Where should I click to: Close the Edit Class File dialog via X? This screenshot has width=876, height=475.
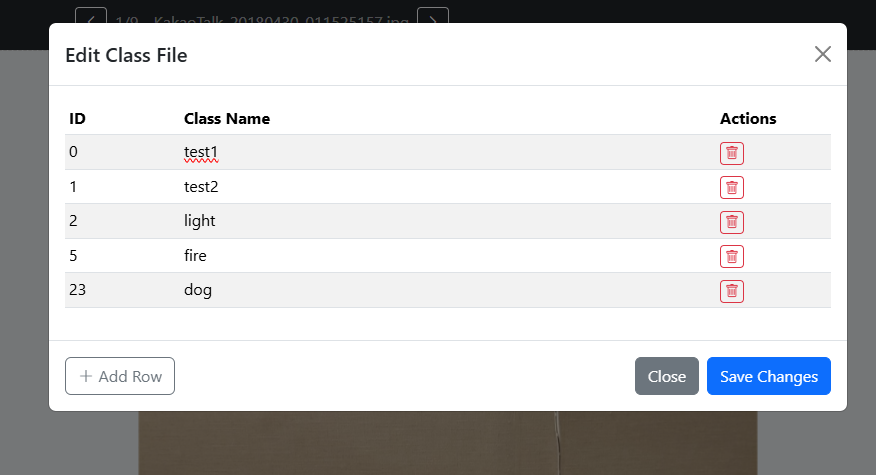click(822, 54)
